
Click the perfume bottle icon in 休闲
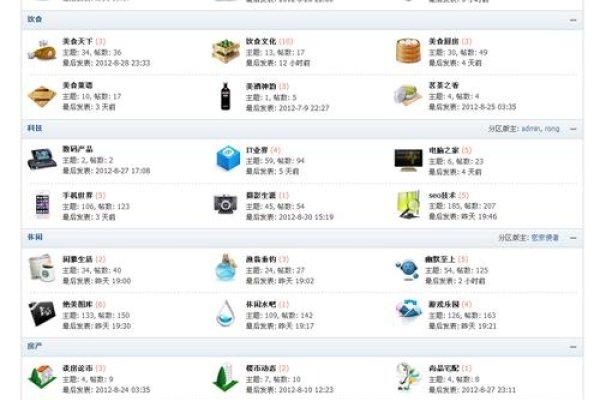tap(226, 267)
